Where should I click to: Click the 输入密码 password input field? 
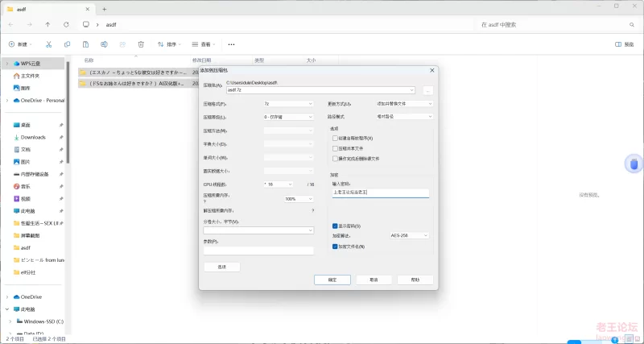click(x=381, y=193)
